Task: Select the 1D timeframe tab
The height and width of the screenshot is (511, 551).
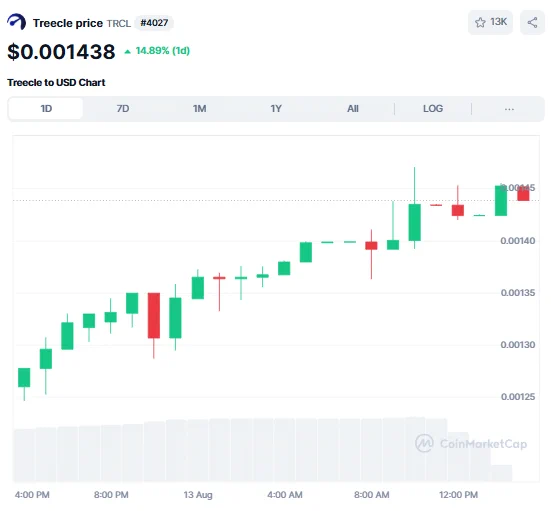Action: (x=46, y=109)
